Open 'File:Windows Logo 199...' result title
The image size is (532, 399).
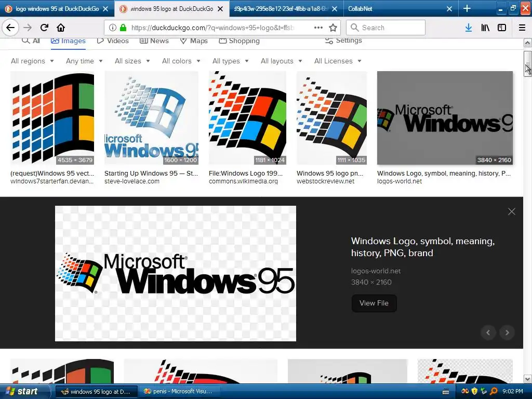click(x=246, y=174)
